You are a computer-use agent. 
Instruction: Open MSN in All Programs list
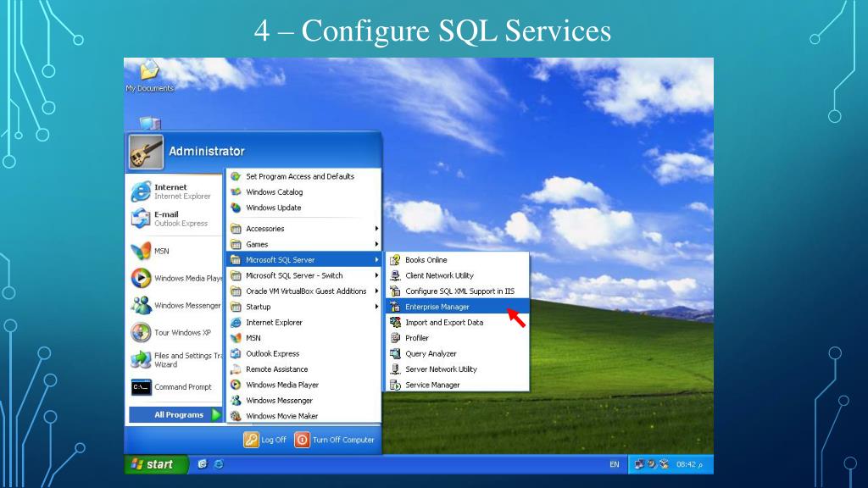tap(304, 338)
